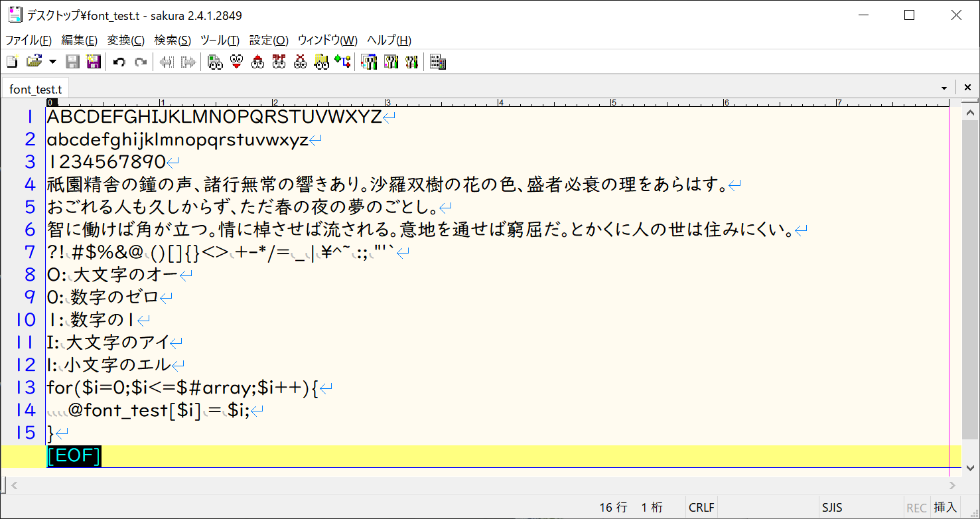
Task: Select the font_test.t document tab
Action: 35,88
